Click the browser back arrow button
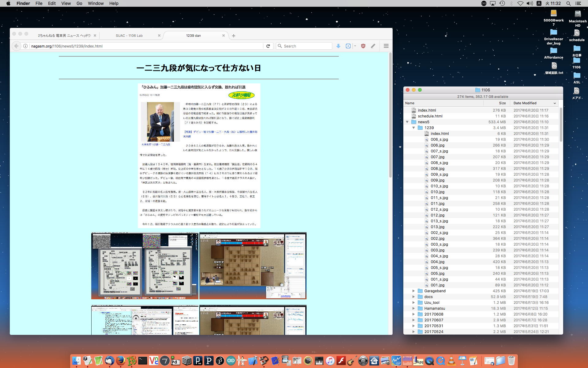This screenshot has height=368, width=588. (x=16, y=46)
